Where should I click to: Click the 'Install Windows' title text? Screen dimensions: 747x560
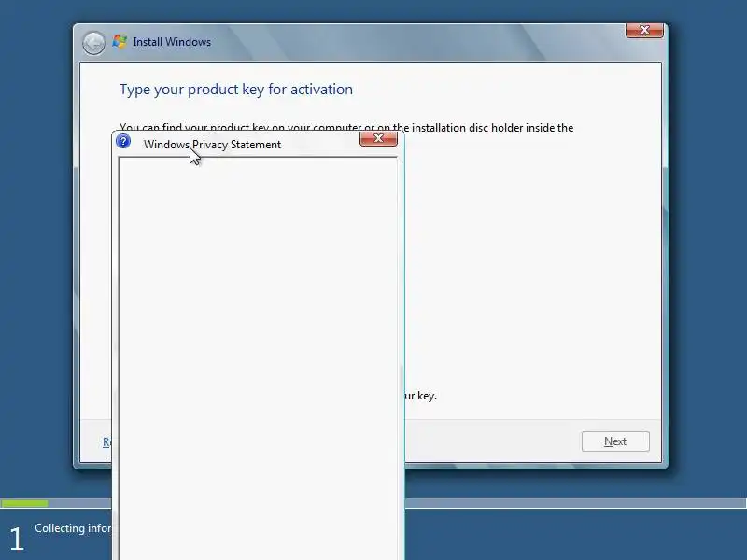[172, 42]
